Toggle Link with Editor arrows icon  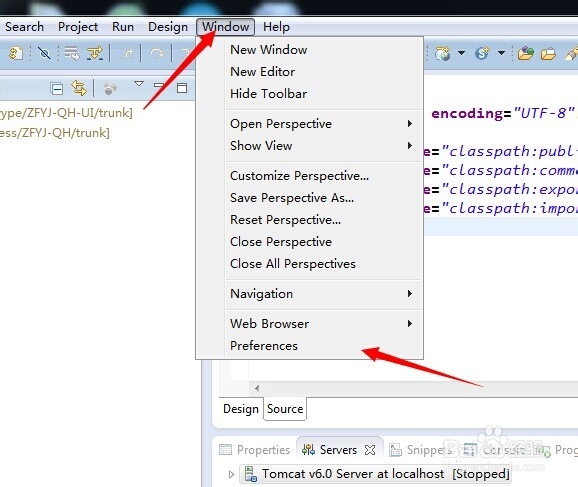tap(79, 88)
